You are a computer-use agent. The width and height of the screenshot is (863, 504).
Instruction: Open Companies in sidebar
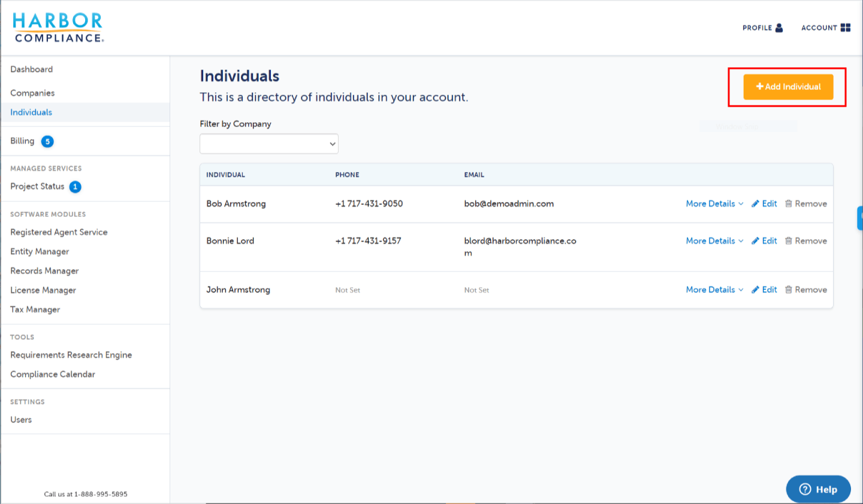click(x=32, y=93)
